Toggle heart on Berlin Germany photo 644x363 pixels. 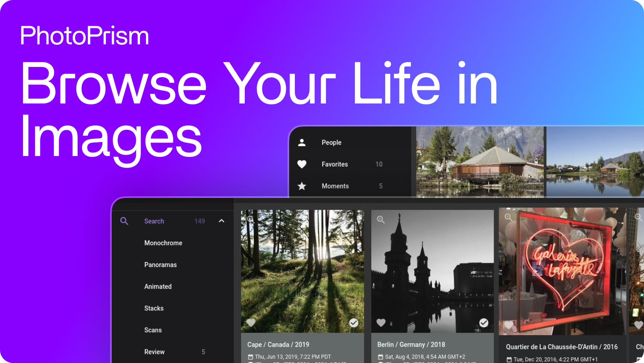coord(381,323)
